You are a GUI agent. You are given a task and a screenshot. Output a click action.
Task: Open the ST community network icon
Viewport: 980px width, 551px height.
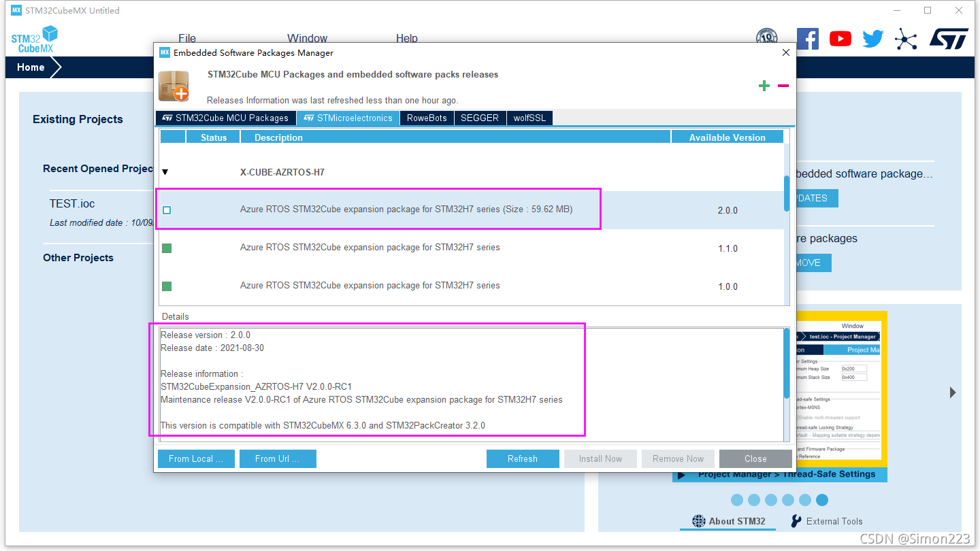(x=906, y=39)
